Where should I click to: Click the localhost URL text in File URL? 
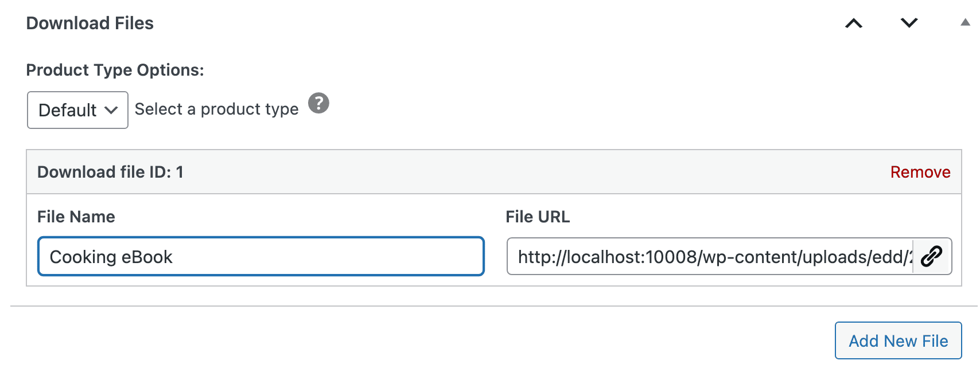[631, 257]
